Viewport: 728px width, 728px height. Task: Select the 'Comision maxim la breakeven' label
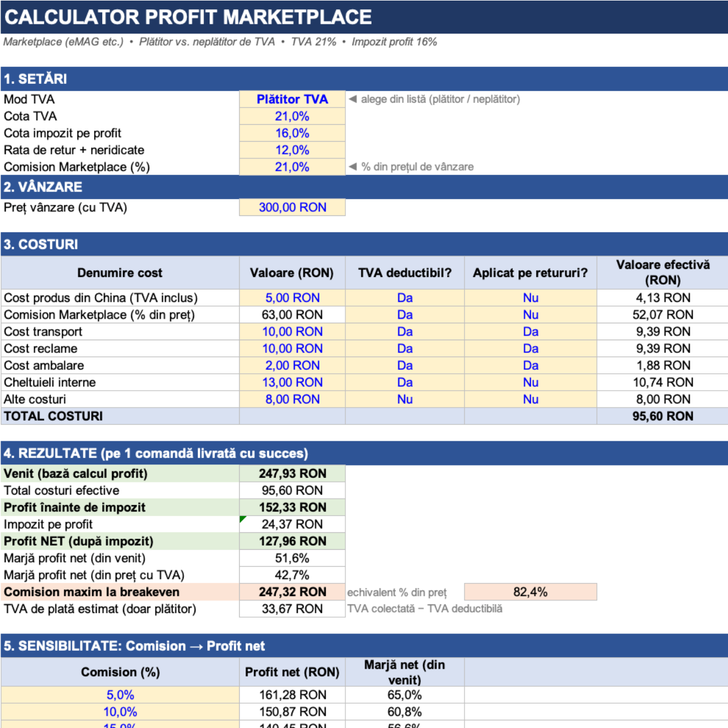pos(120,592)
